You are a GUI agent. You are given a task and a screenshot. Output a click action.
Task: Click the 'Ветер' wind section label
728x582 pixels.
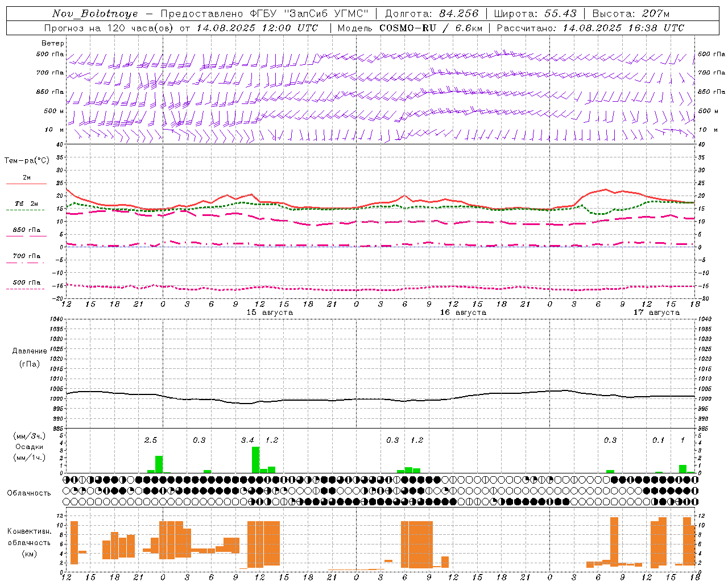point(53,43)
